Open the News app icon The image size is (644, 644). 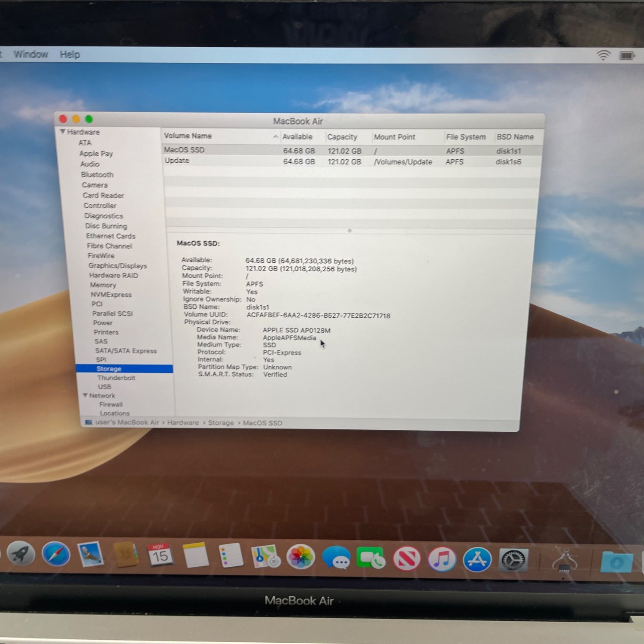coord(407,559)
